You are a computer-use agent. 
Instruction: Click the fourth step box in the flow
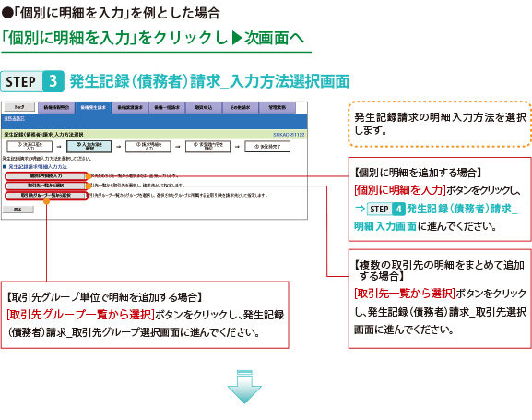(x=208, y=147)
